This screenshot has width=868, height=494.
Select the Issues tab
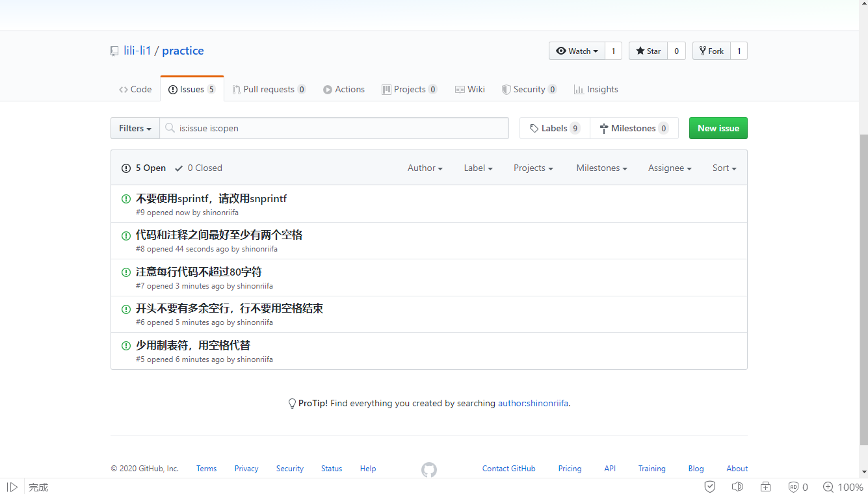pos(192,90)
